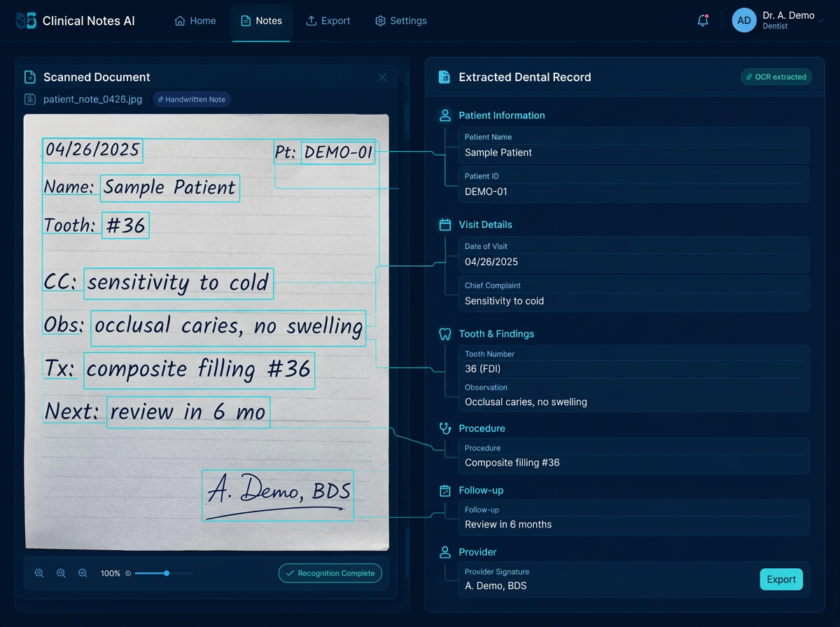Select the handwritten Sample Patient box
This screenshot has width=840, height=627.
click(x=170, y=188)
